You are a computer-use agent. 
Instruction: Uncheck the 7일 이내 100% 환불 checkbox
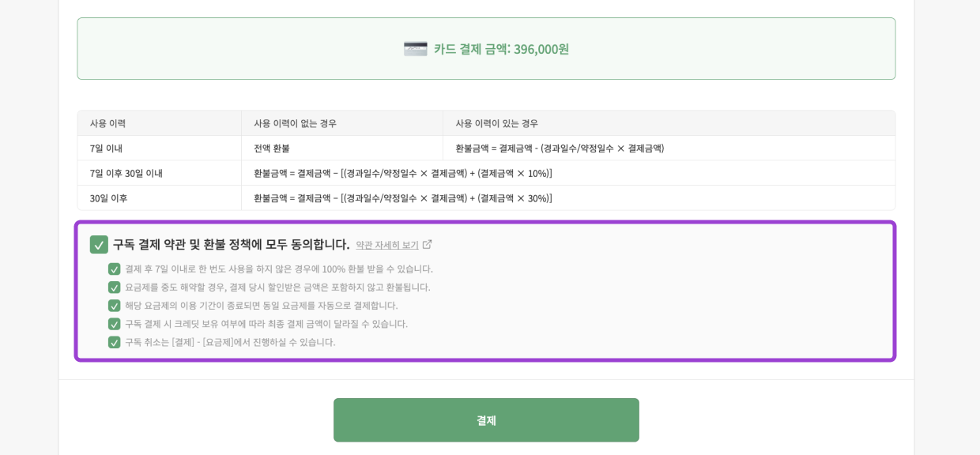115,269
